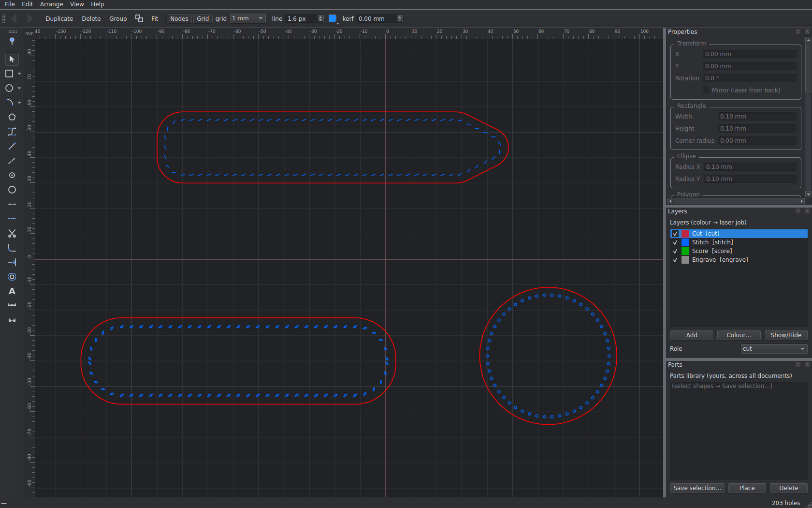
Task: Adjust line width stepper arrows
Action: [320, 18]
